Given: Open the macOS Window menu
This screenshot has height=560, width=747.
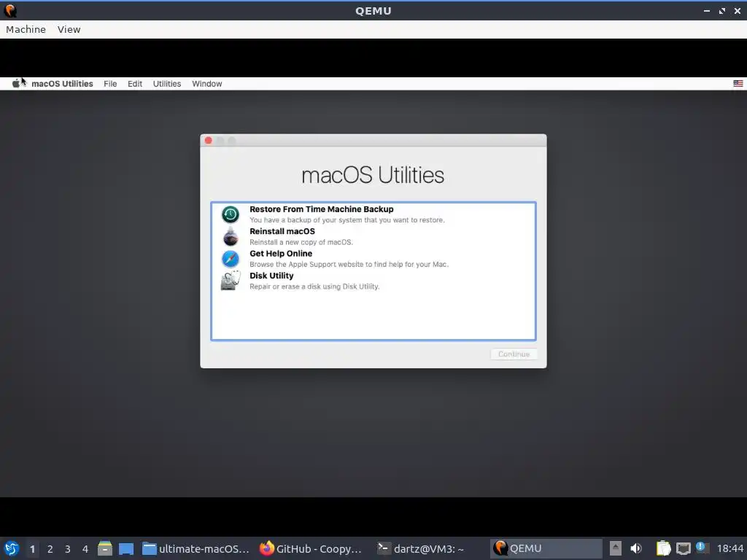Looking at the screenshot, I should coord(206,84).
